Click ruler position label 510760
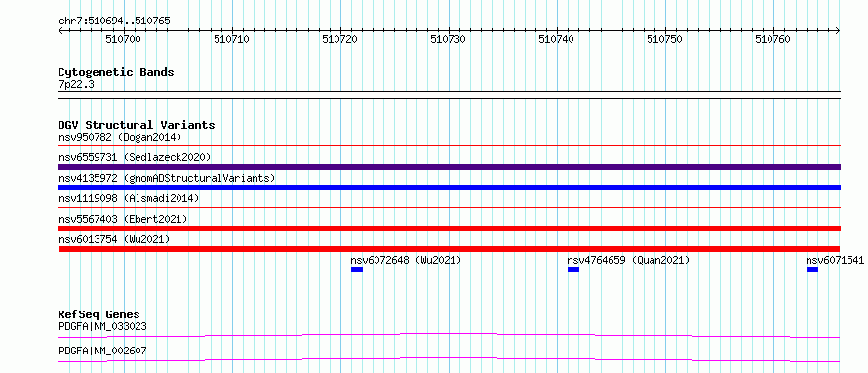The width and height of the screenshot is (868, 373). click(772, 39)
